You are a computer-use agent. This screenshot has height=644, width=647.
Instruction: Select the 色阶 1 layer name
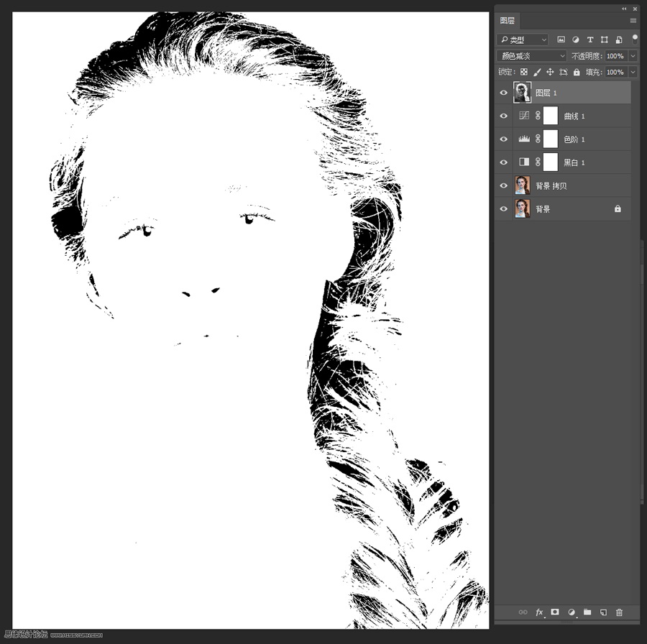574,139
